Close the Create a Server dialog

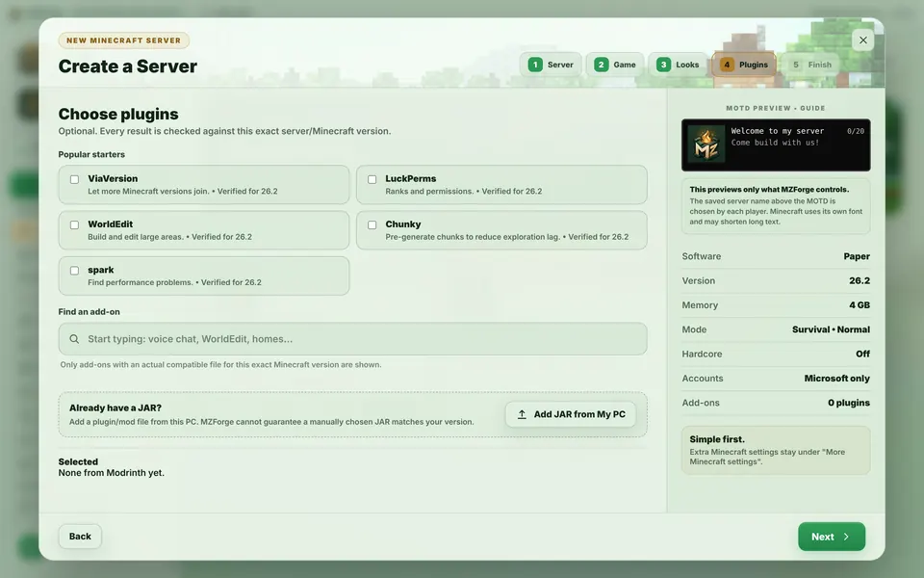[862, 40]
